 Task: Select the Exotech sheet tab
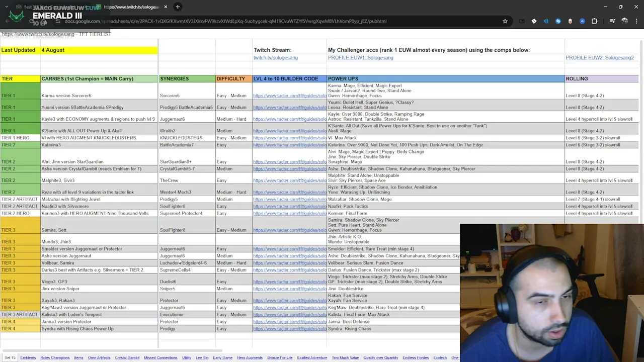(440, 357)
